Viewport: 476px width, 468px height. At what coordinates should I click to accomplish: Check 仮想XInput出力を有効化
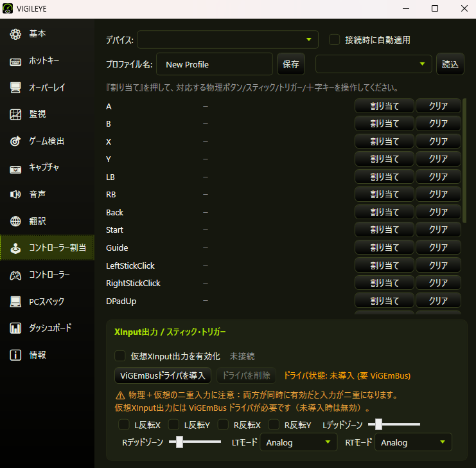(x=120, y=356)
